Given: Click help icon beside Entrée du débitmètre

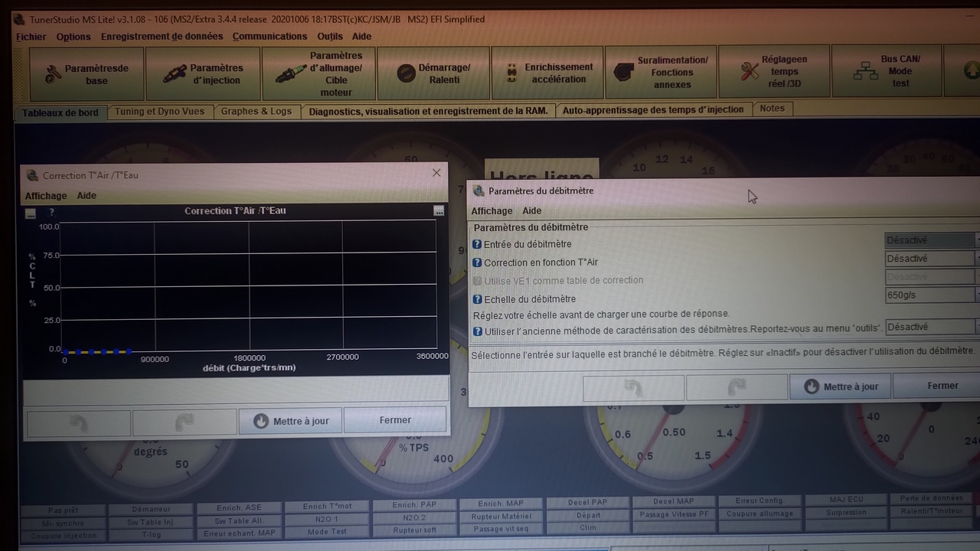Looking at the screenshot, I should click(x=477, y=244).
